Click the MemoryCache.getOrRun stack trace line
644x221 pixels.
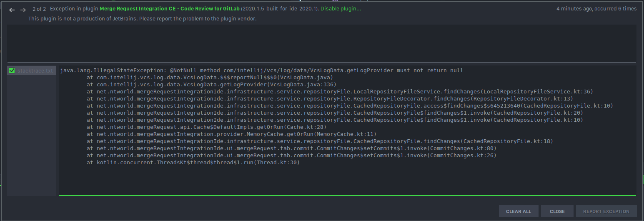231,134
